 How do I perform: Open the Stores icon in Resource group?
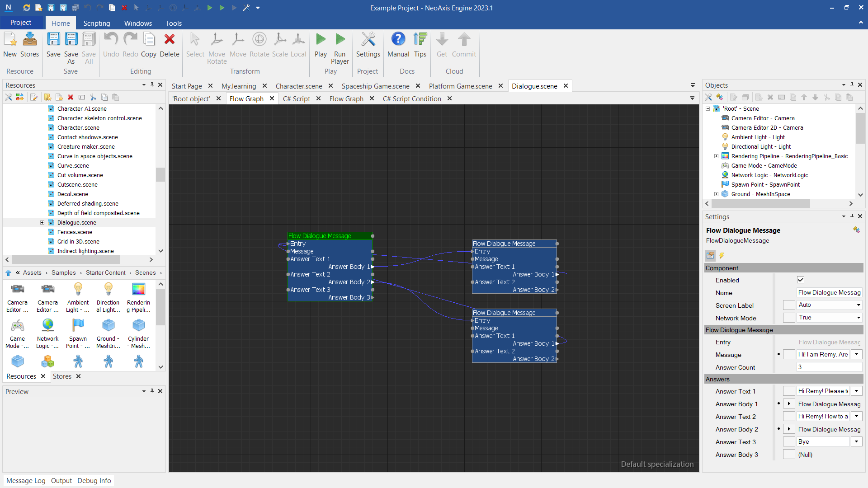pos(30,40)
